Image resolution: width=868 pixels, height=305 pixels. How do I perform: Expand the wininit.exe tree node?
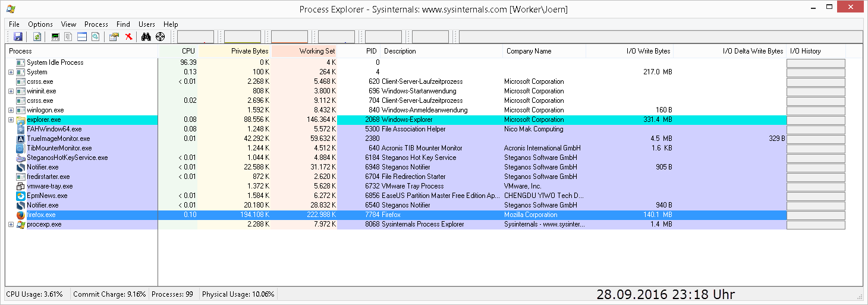[11, 91]
